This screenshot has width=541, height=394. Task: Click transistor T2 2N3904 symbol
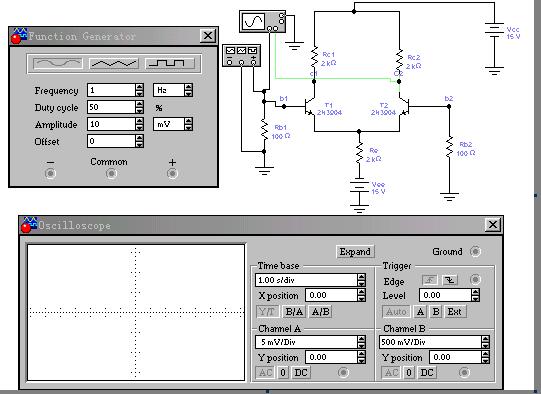click(404, 107)
